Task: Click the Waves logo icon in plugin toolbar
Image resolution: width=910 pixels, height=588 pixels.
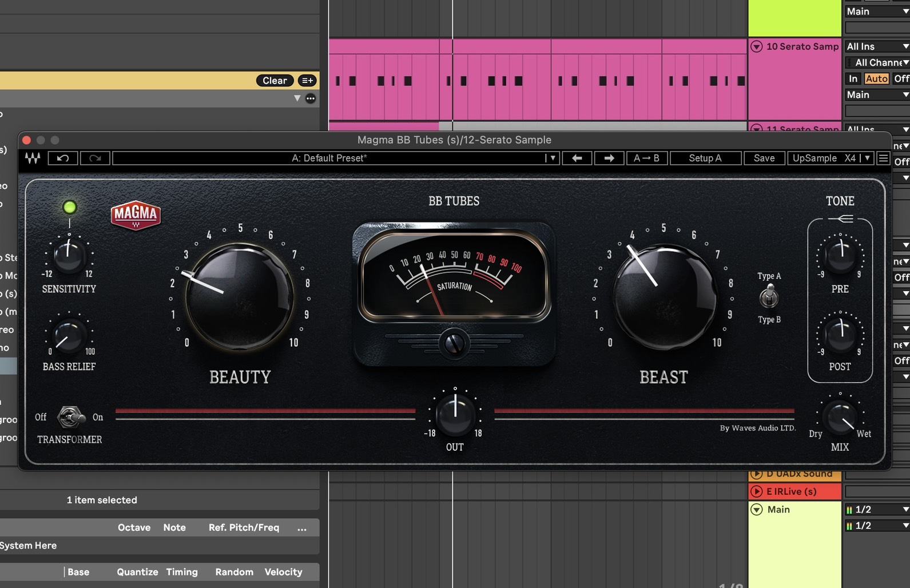Action: [33, 158]
